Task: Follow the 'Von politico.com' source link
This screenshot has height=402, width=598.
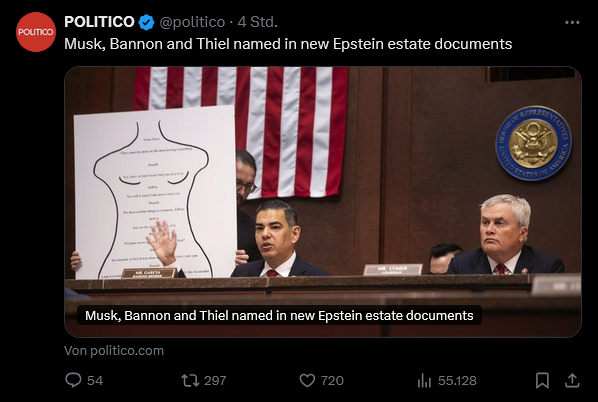Action: coord(114,351)
